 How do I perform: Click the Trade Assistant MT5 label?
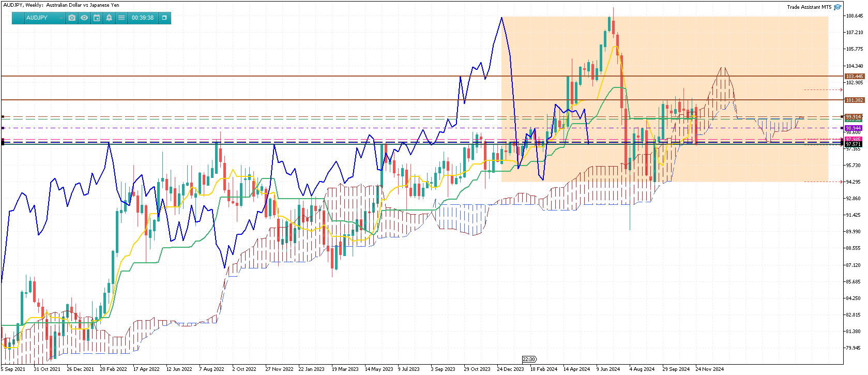[809, 7]
